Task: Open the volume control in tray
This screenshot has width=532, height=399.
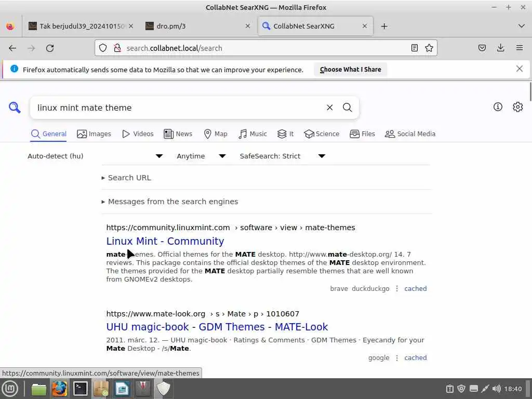Action: pos(496,389)
